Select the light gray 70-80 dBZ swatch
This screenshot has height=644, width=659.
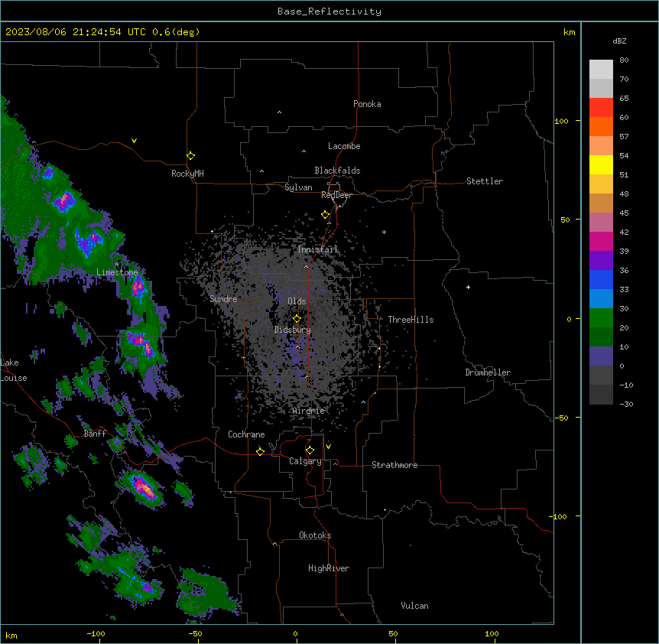[x=601, y=70]
